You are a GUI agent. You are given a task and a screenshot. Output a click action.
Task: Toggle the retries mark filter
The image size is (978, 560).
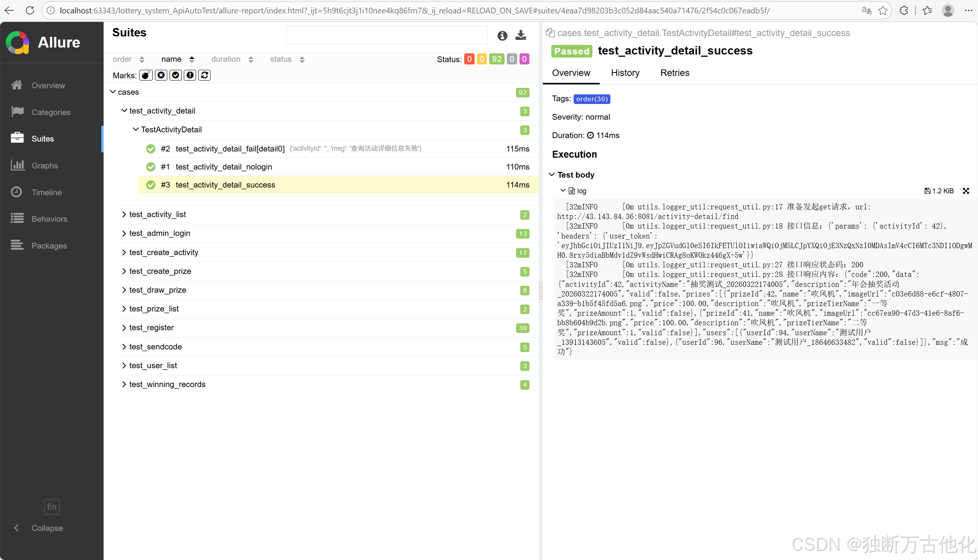pos(204,75)
